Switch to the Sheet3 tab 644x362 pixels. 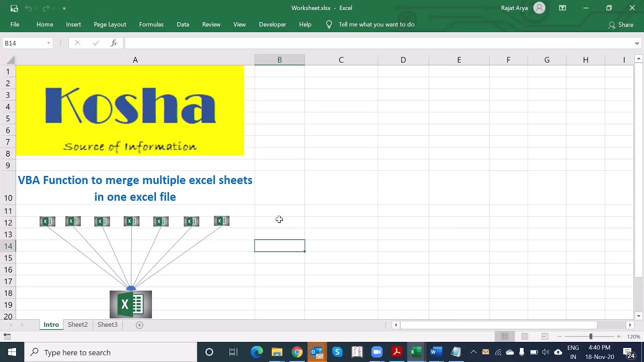point(107,325)
